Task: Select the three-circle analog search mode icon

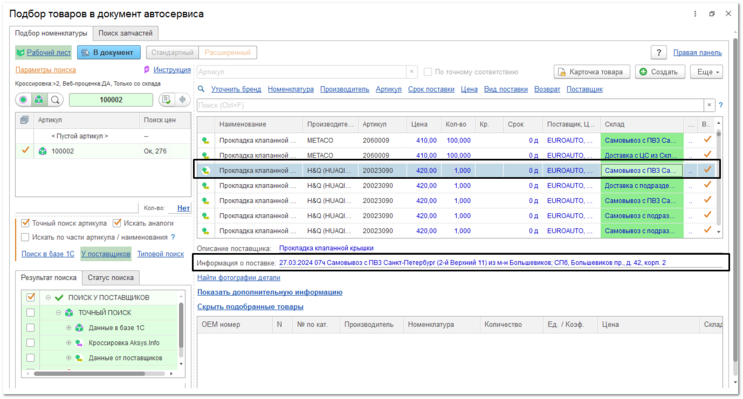Action: (39, 100)
